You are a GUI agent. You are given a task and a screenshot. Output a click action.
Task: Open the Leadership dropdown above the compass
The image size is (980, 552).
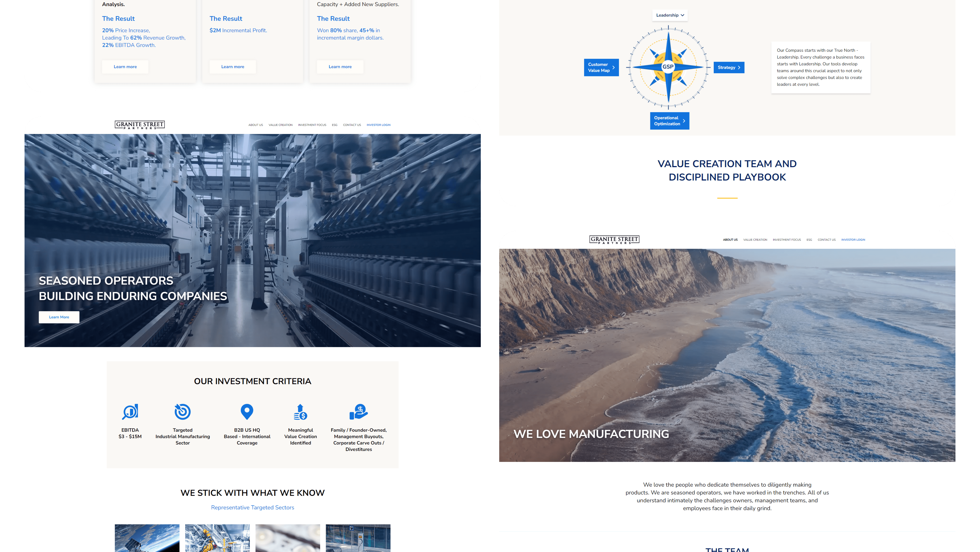point(670,15)
